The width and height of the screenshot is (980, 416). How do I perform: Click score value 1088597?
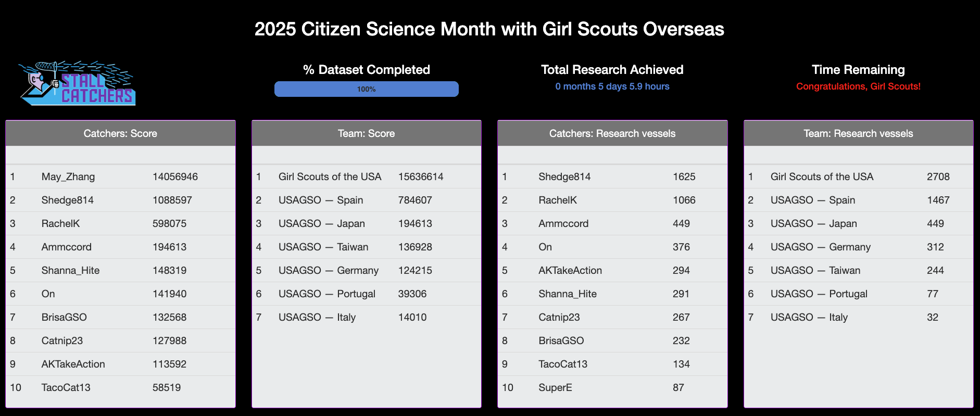pos(172,200)
